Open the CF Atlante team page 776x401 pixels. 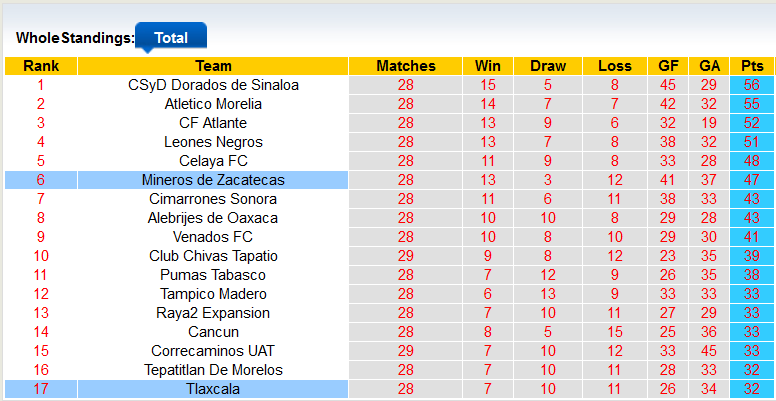tap(213, 123)
